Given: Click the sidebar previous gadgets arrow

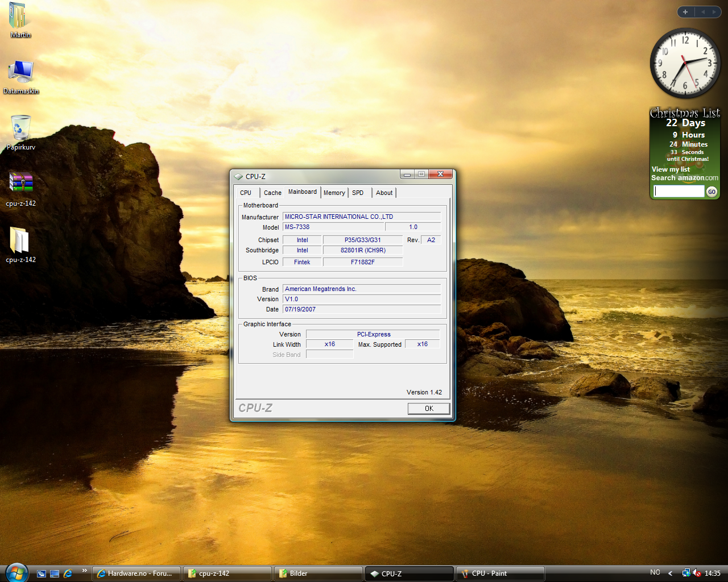Looking at the screenshot, I should pos(702,12).
